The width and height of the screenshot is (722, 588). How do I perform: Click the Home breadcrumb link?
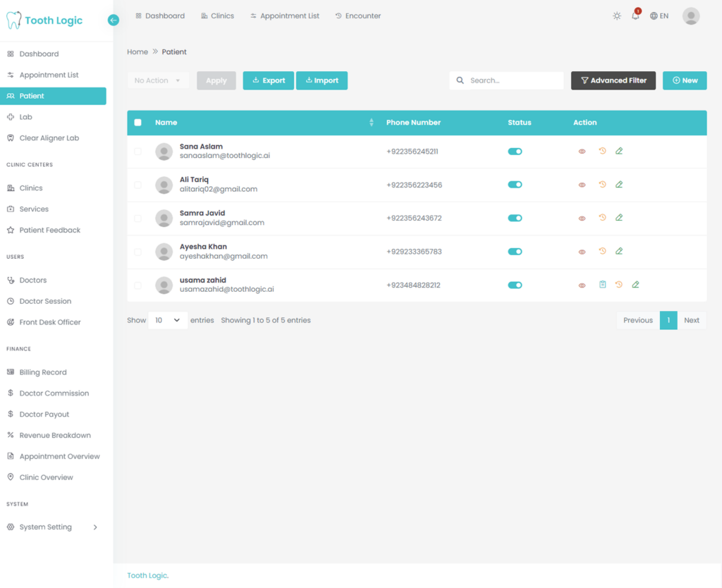pyautogui.click(x=137, y=52)
